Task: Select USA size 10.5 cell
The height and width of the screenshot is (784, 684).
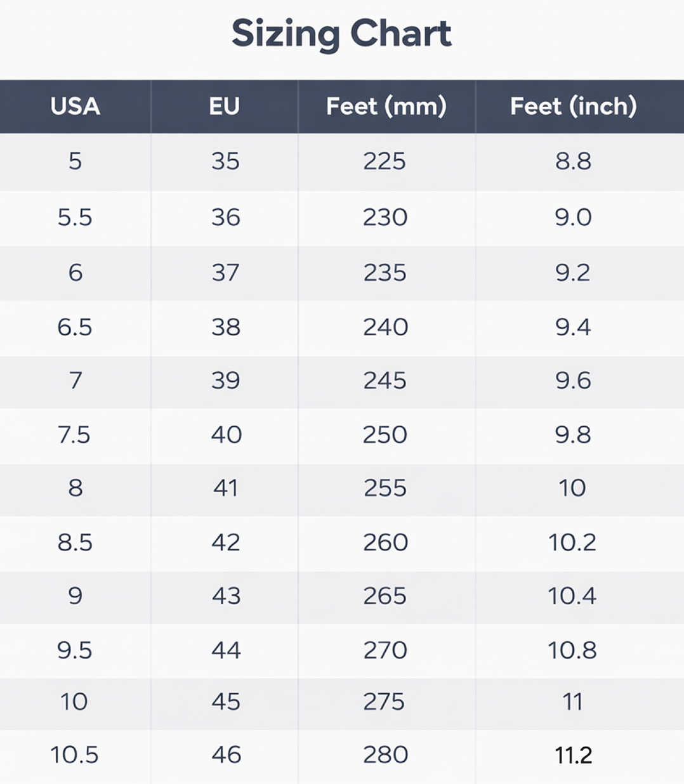Action: (x=74, y=755)
